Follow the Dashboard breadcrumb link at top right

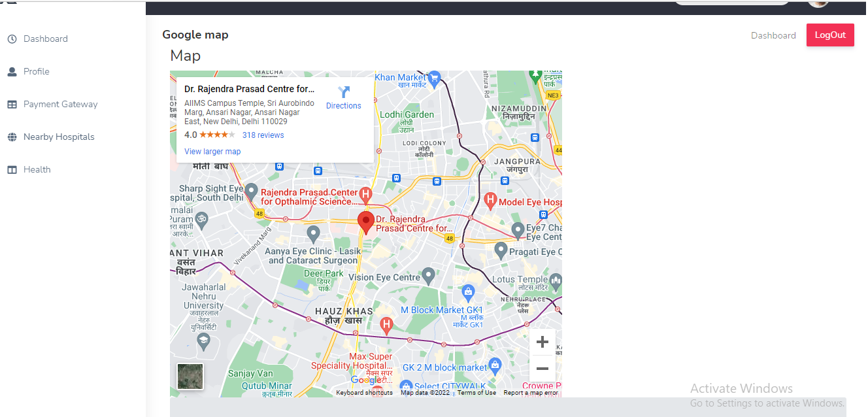pyautogui.click(x=773, y=35)
